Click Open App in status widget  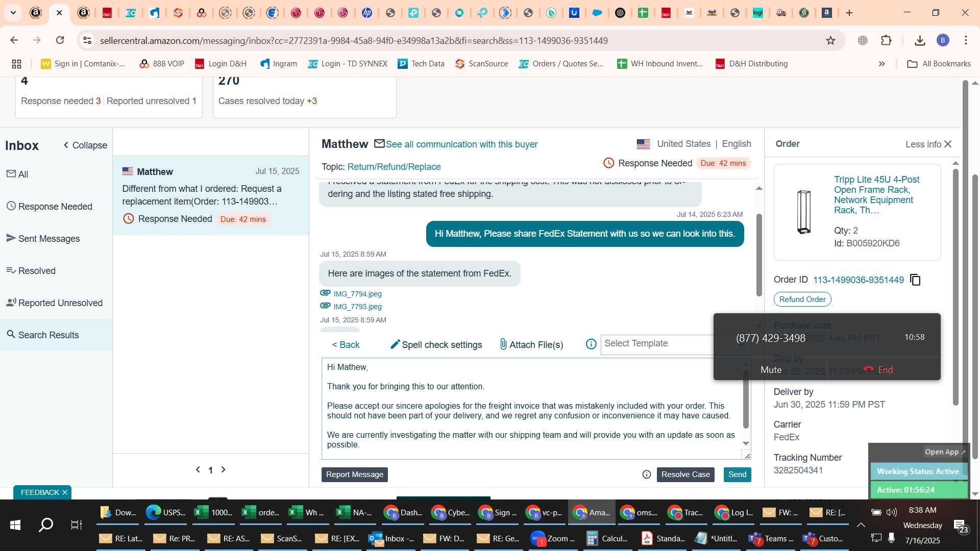(945, 452)
